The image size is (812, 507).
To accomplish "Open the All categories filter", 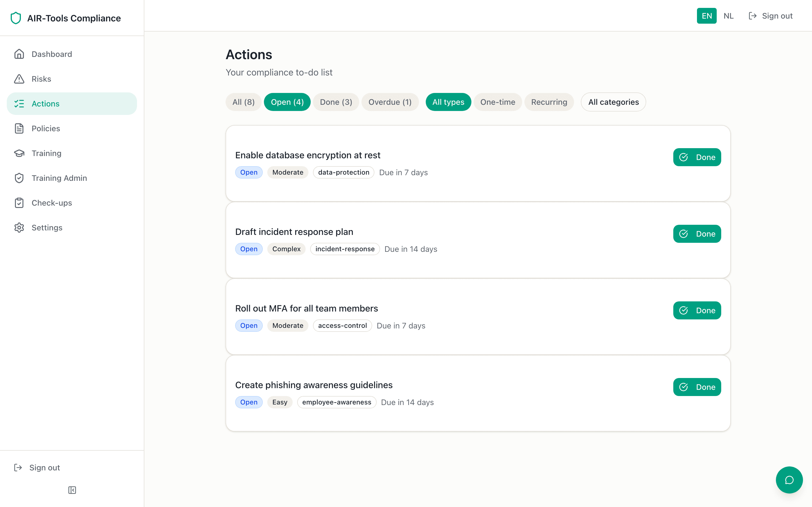I will pyautogui.click(x=613, y=102).
